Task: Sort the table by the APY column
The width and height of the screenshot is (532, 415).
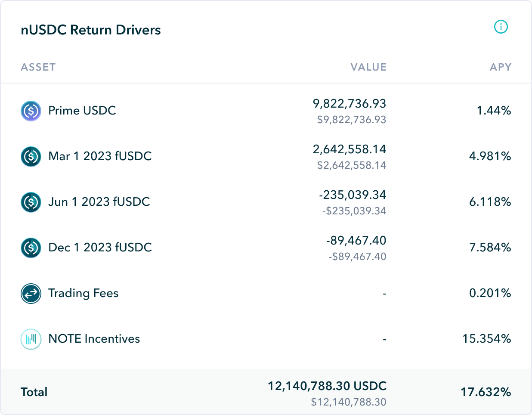Action: point(501,67)
